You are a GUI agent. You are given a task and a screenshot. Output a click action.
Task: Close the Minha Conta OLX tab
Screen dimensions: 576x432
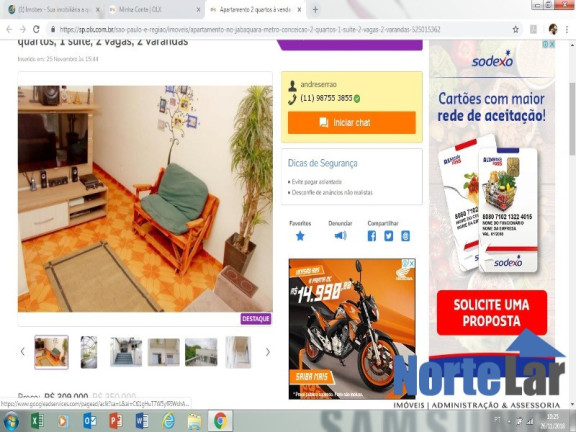pos(198,10)
